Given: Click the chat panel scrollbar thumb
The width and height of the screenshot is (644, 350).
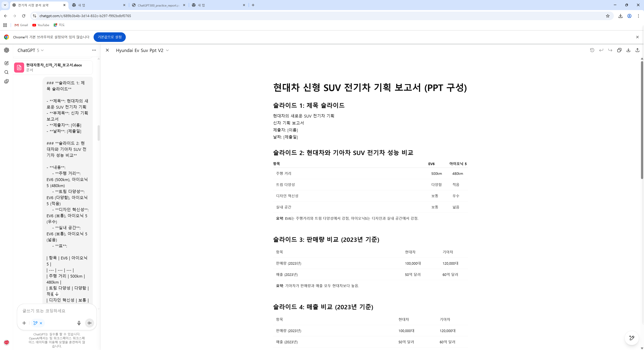Looking at the screenshot, I should 99,133.
